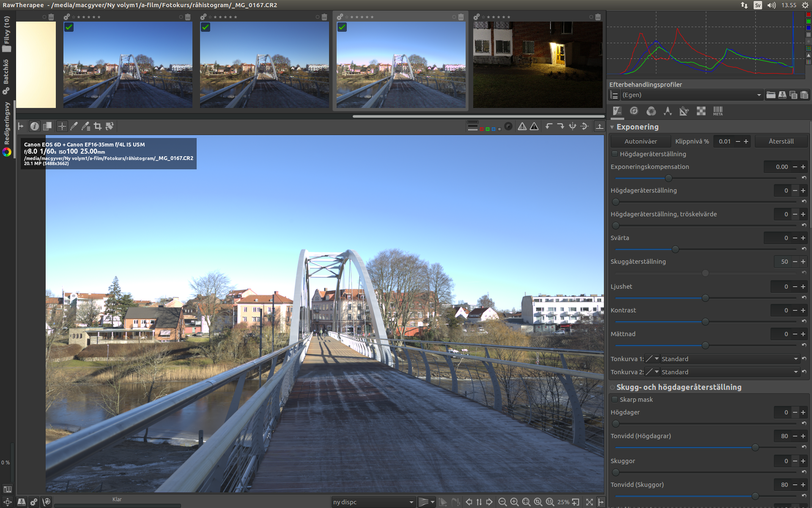Screen dimensions: 812x508
Task: Open the Detail panel icon
Action: (x=634, y=111)
